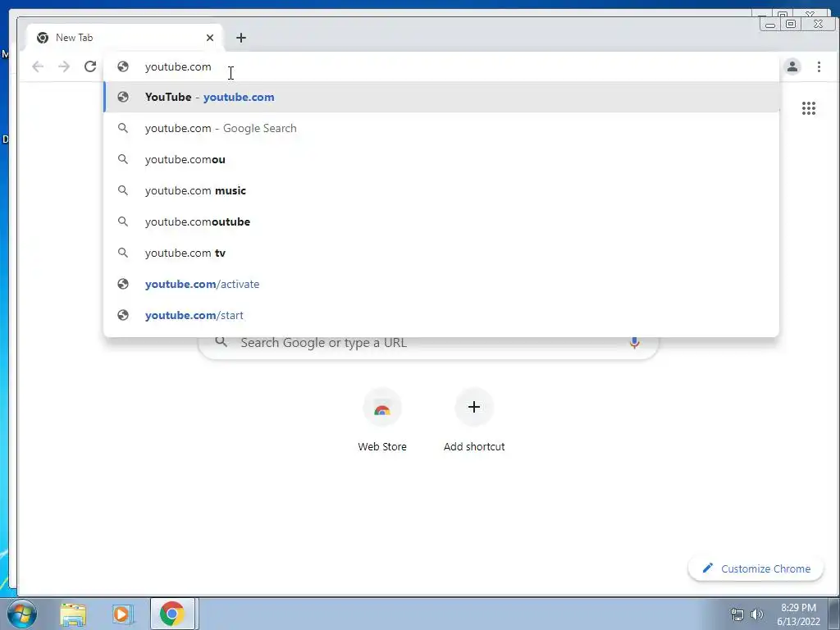This screenshot has width=840, height=630.
Task: Click the Customize Chrome button
Action: tap(756, 568)
